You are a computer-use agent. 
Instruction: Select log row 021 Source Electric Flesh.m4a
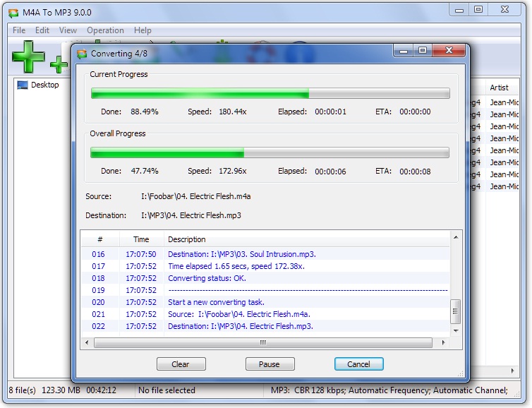click(266, 314)
